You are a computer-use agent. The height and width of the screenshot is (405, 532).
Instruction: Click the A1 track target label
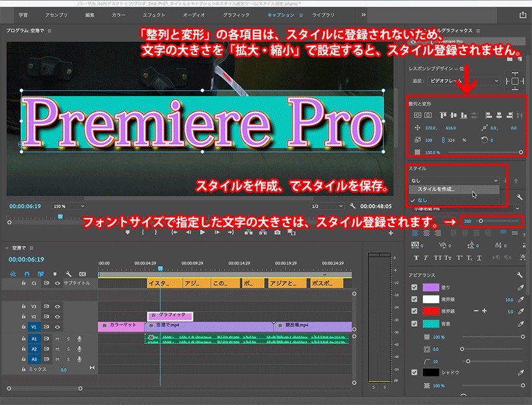(34, 339)
